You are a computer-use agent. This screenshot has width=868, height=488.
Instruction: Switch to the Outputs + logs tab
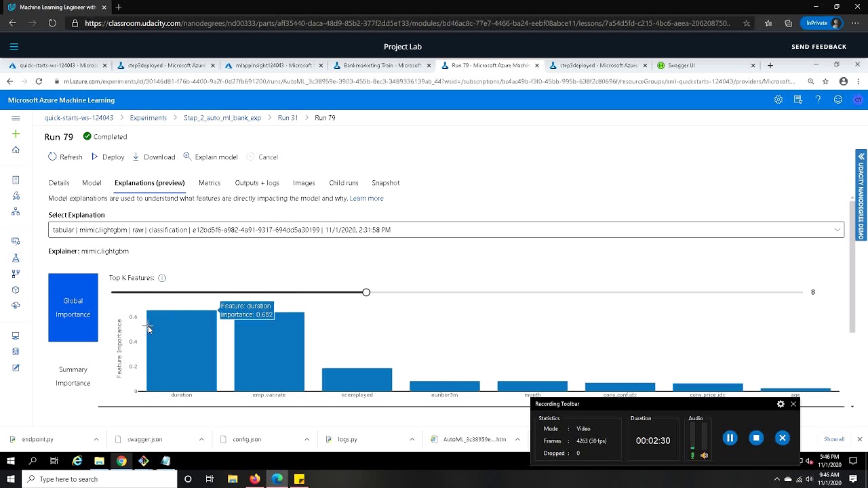257,183
